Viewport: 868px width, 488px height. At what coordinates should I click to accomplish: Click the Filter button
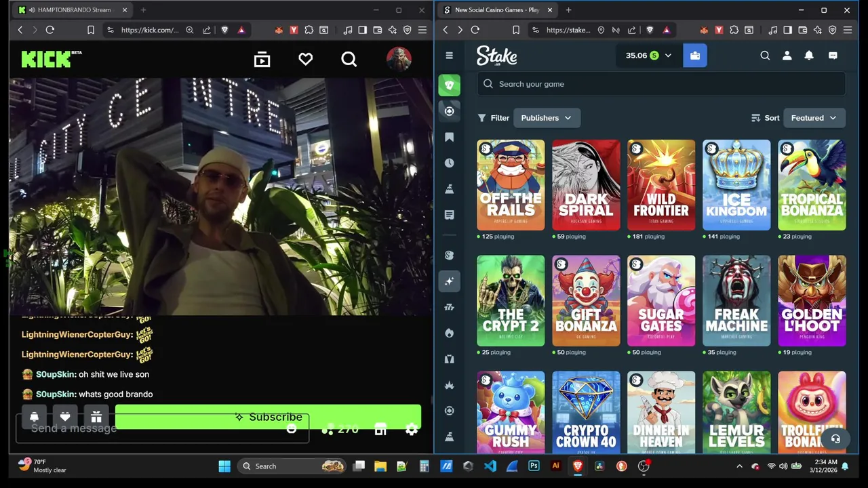494,118
